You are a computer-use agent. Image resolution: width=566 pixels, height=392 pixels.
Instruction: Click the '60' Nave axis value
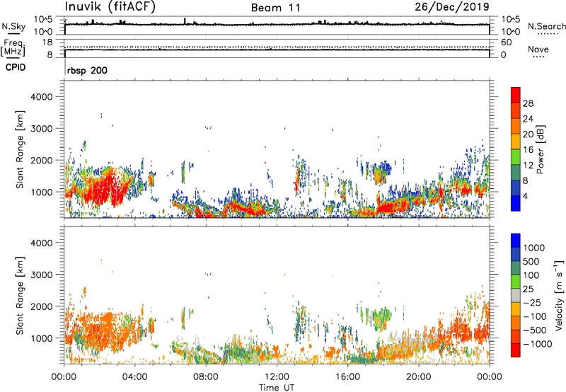(x=506, y=42)
